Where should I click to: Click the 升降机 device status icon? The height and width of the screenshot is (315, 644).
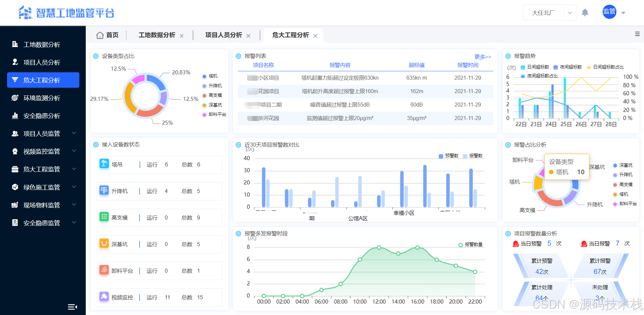pos(104,190)
